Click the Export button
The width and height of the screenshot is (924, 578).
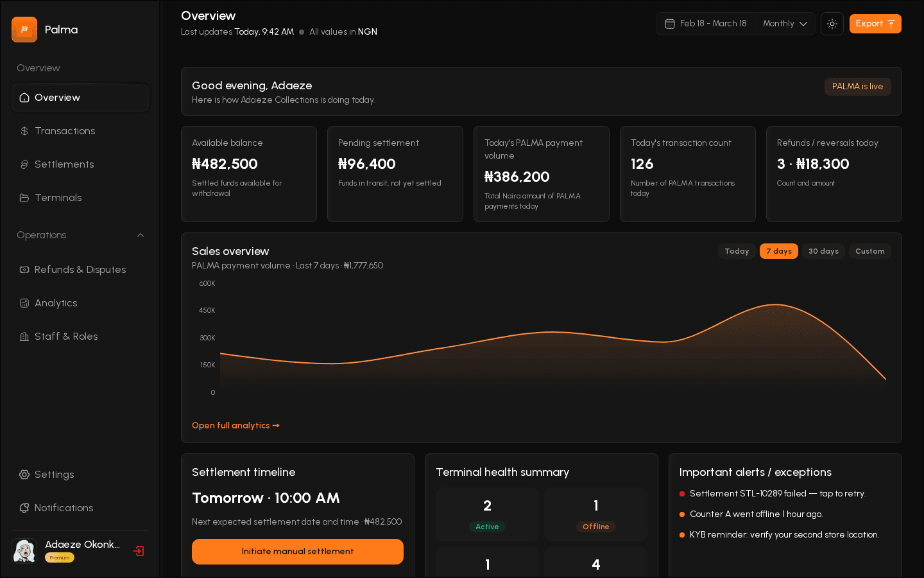pos(875,24)
